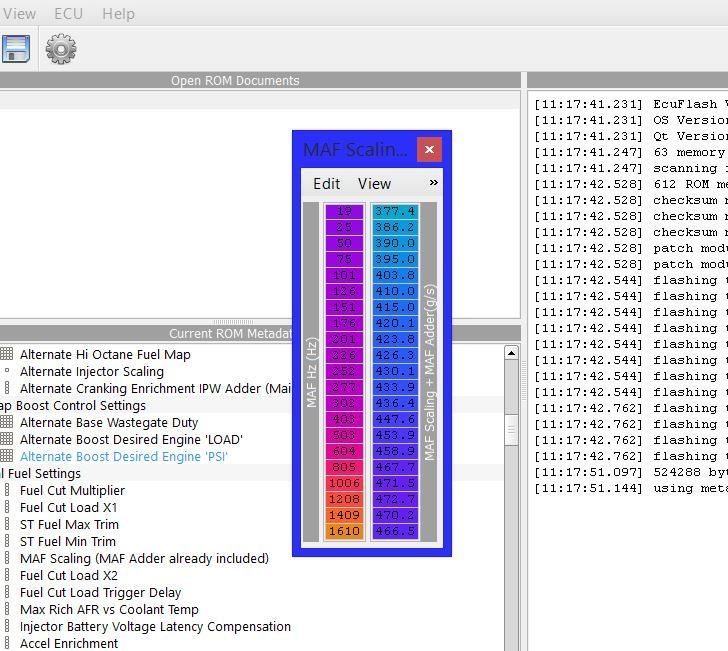Image resolution: width=728 pixels, height=651 pixels.
Task: Open the Edit menu in MAF Scaling window
Action: point(326,184)
